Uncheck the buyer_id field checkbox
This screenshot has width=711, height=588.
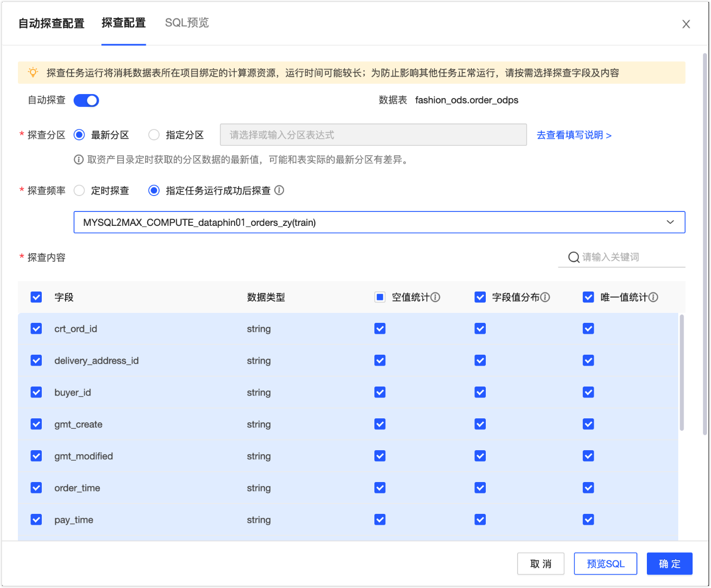(x=36, y=392)
